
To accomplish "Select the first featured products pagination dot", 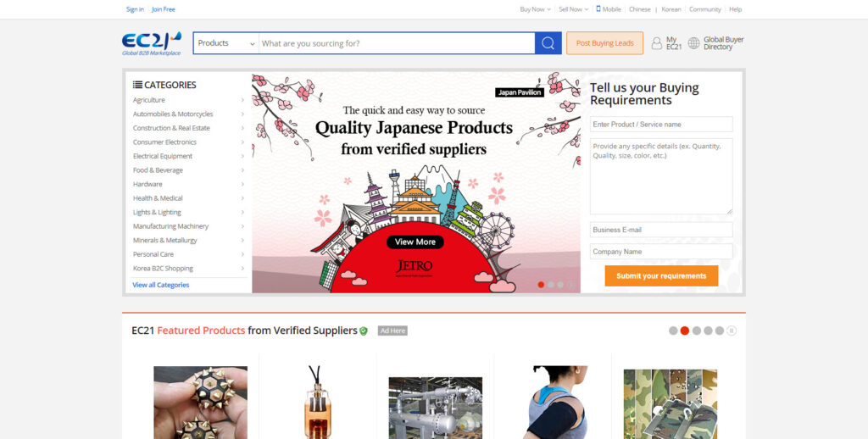I will [x=673, y=331].
